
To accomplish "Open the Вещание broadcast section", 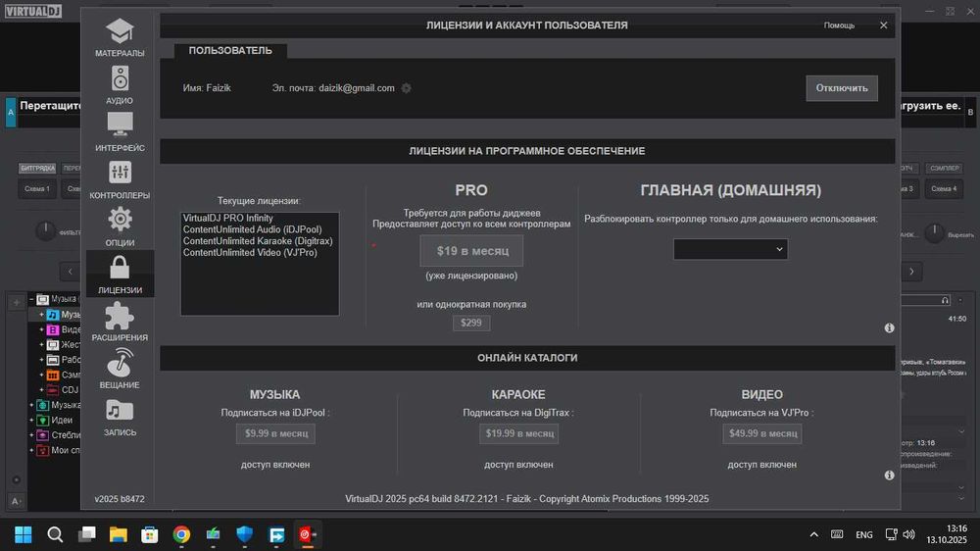I will tap(120, 369).
